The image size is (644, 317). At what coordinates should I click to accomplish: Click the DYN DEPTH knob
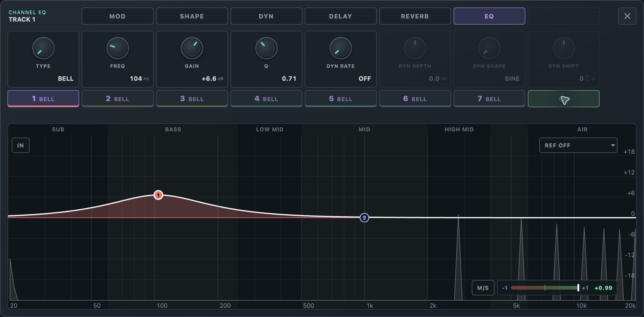click(x=415, y=48)
